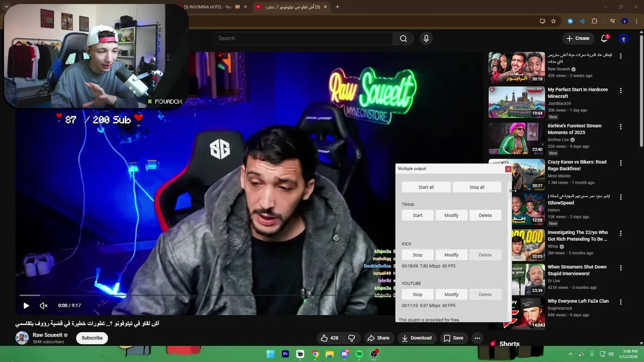Subscribe to Raw Soueelt channel
This screenshot has width=644, height=362.
coord(92,338)
